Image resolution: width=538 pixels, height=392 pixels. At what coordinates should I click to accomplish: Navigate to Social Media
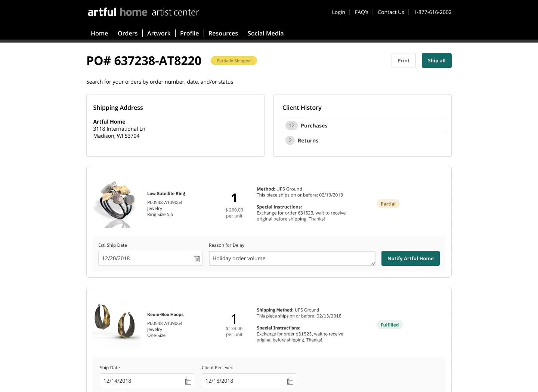click(266, 33)
